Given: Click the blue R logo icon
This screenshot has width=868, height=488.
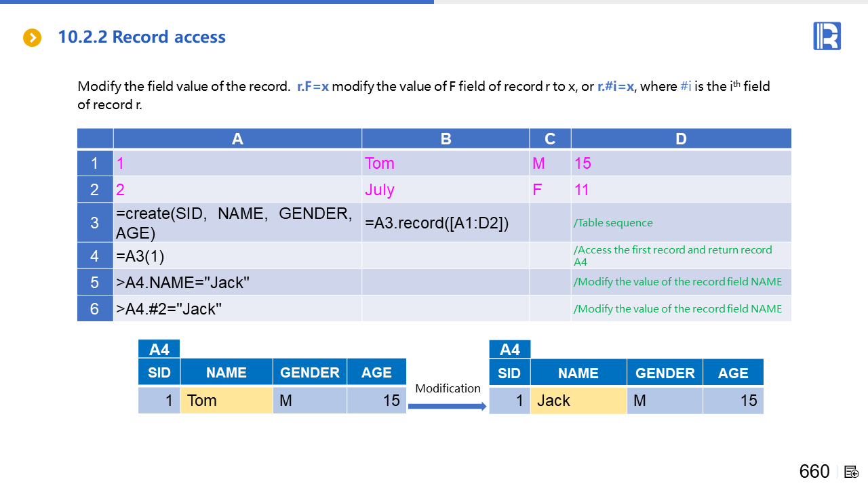Looking at the screenshot, I should pos(827,36).
